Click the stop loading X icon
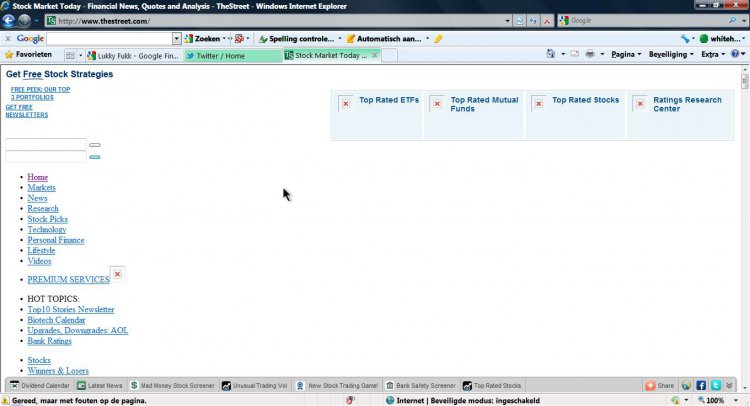 [547, 21]
